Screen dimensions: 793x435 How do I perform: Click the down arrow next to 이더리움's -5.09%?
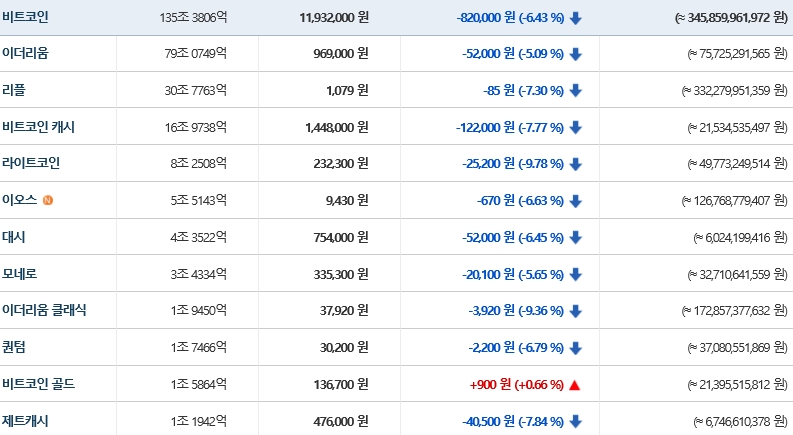(575, 54)
